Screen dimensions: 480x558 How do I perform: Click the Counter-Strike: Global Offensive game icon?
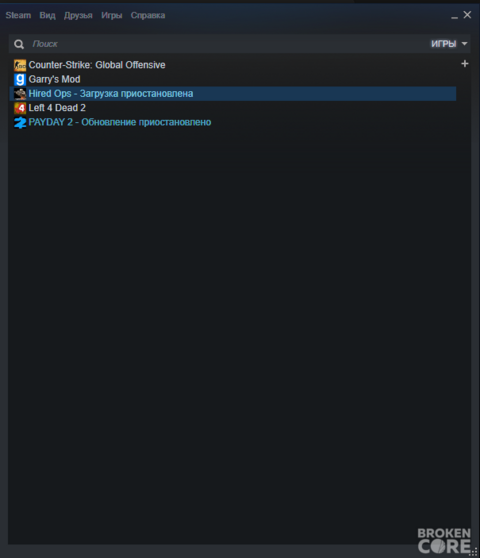point(20,65)
